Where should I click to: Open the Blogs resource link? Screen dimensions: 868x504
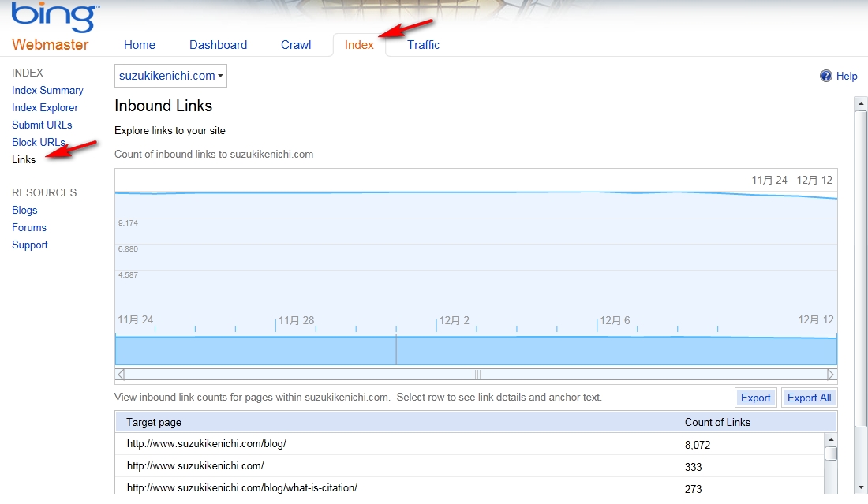pyautogui.click(x=24, y=211)
